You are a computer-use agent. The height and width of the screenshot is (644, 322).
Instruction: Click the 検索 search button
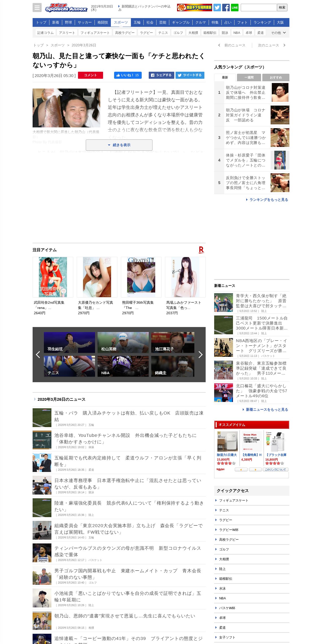point(282,8)
